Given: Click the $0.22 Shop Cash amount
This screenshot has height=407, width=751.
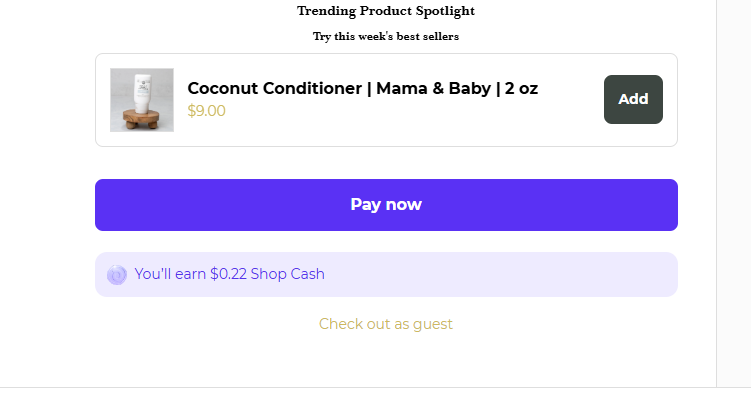Looking at the screenshot, I should [228, 274].
